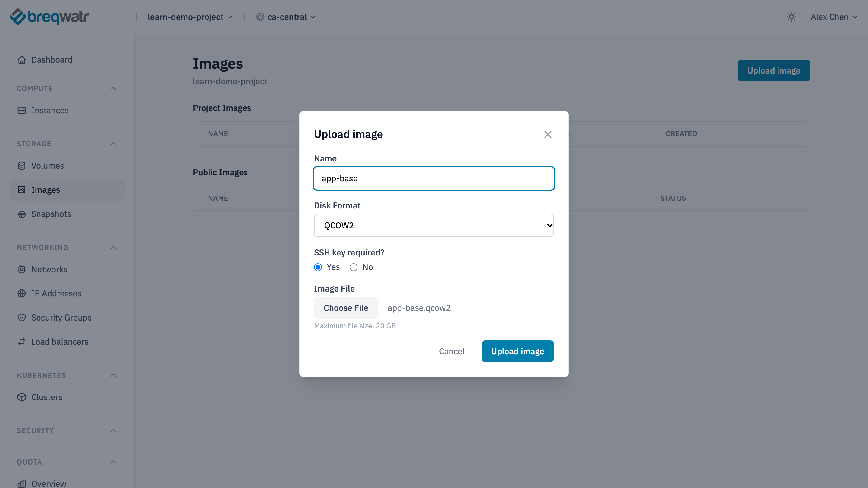Image resolution: width=868 pixels, height=488 pixels.
Task: Click the Security Groups shield icon
Action: pyautogui.click(x=22, y=318)
